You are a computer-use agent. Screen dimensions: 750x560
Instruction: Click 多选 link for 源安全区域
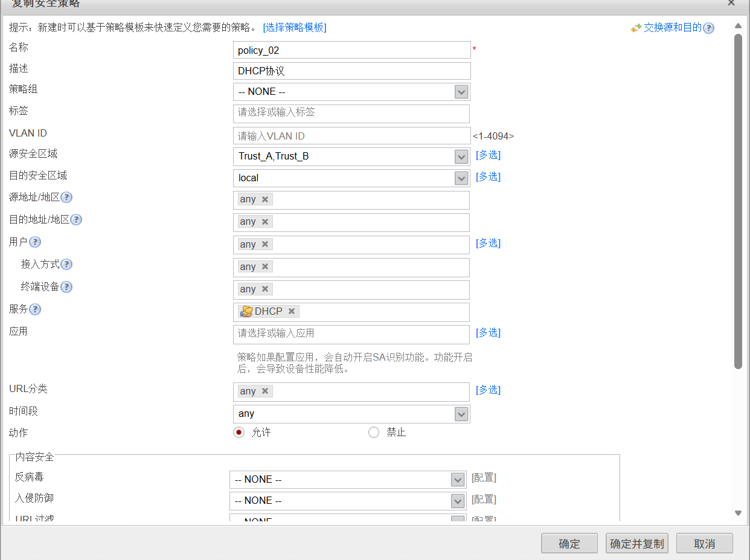(488, 155)
